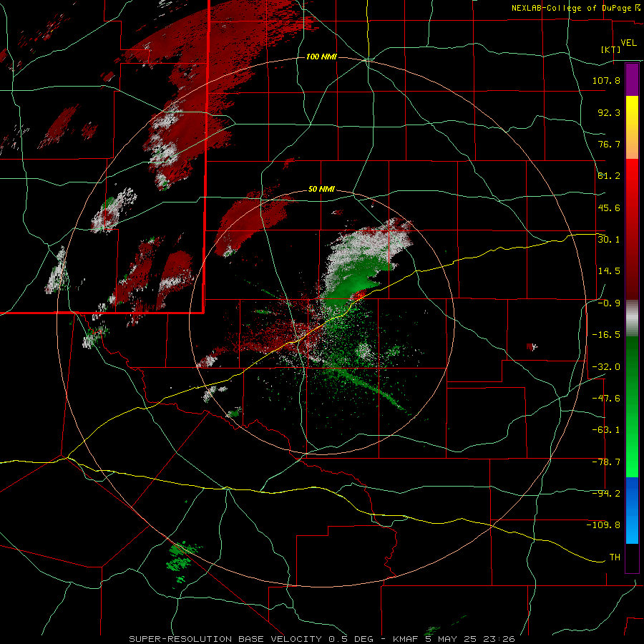This screenshot has width=644, height=644.
Task: Select the 61.2 legend value
Action: point(609,176)
